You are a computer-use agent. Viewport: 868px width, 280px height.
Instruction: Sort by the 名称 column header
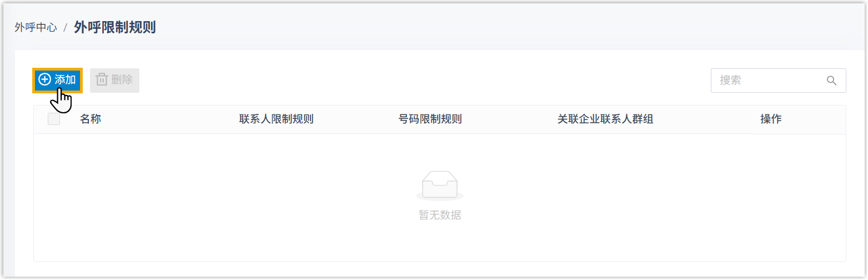point(90,119)
